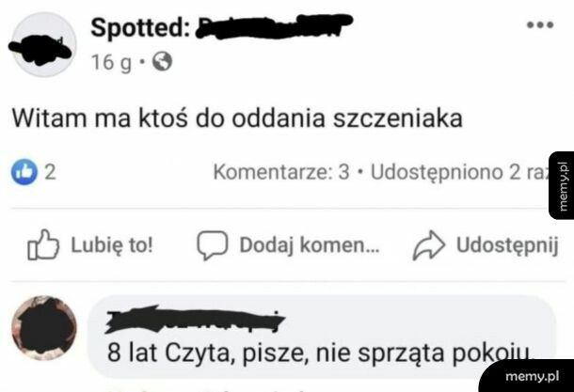Show reactions by clicking the count 2
Screen dimensions: 574x392
point(51,173)
